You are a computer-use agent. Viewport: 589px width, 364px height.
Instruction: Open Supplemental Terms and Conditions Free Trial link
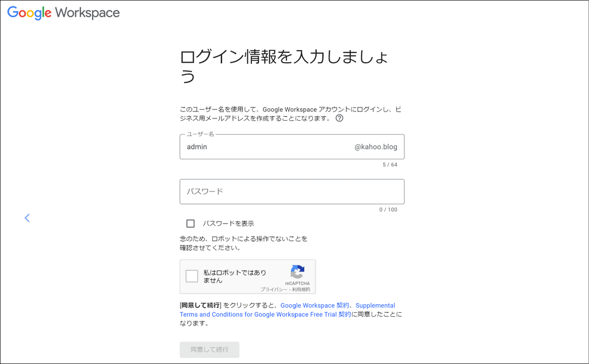click(x=288, y=310)
